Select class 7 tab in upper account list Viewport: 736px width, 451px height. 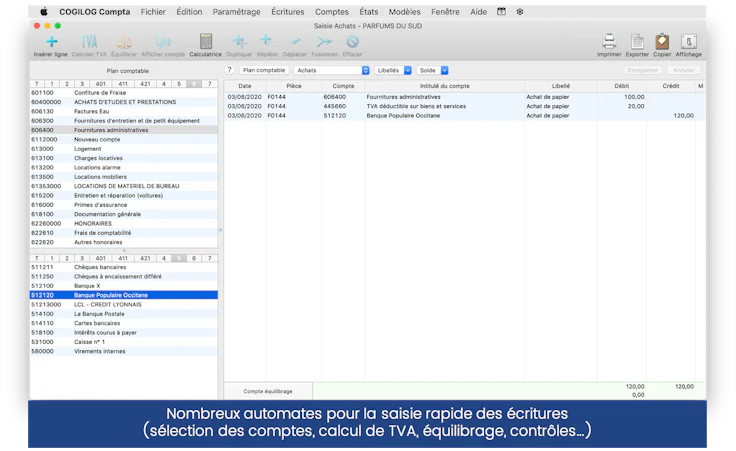click(x=210, y=84)
